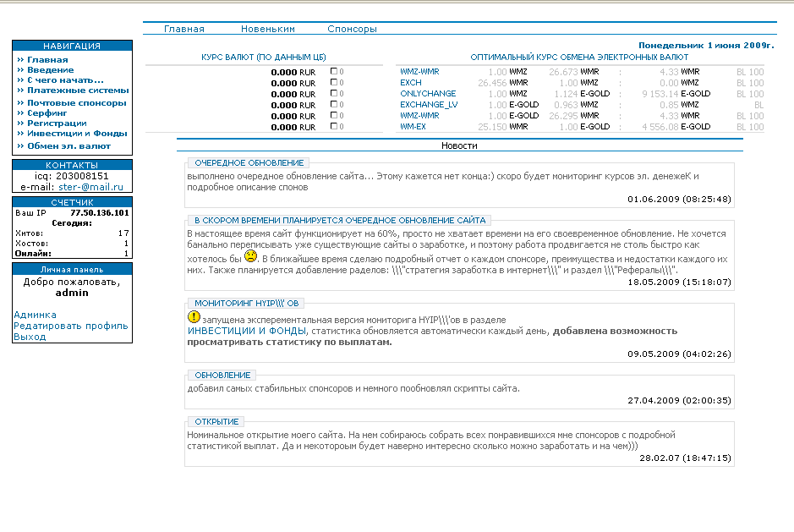Screen dimensions: 794x532
Task: Open the Новеньким top menu item
Action: pyautogui.click(x=267, y=29)
